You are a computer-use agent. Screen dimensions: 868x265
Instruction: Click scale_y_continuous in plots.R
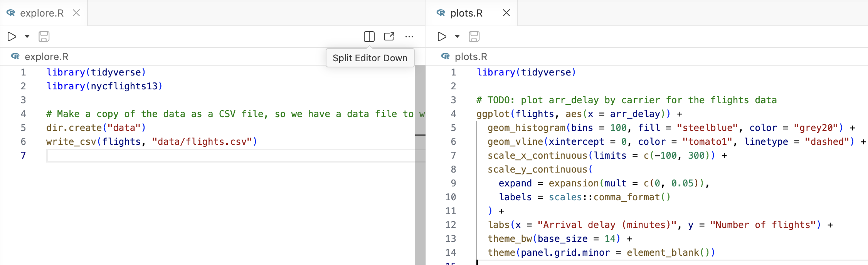(538, 169)
